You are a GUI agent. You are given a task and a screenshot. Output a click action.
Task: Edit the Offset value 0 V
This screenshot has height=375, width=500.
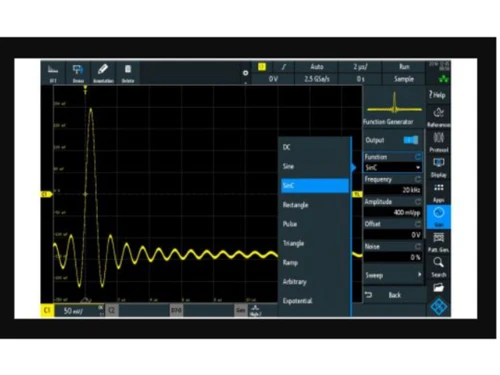click(x=393, y=235)
